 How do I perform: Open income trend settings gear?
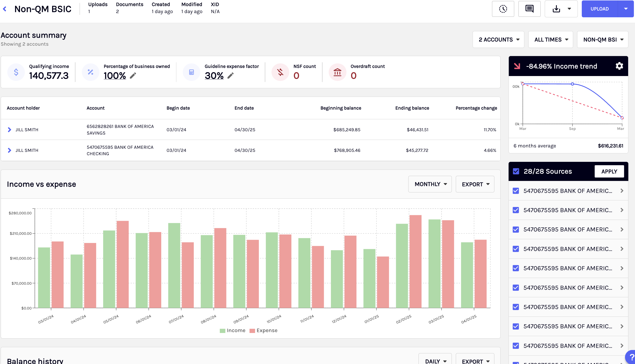click(x=619, y=66)
